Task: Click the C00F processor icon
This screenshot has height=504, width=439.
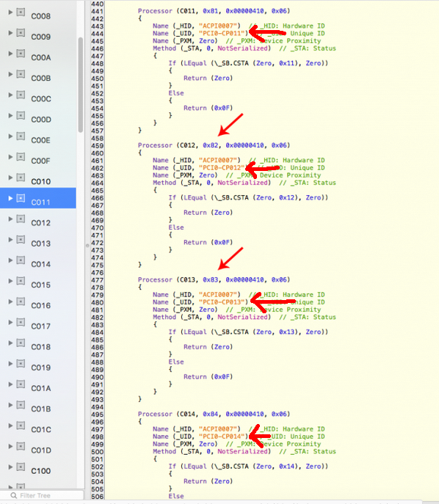Action: pyautogui.click(x=21, y=157)
